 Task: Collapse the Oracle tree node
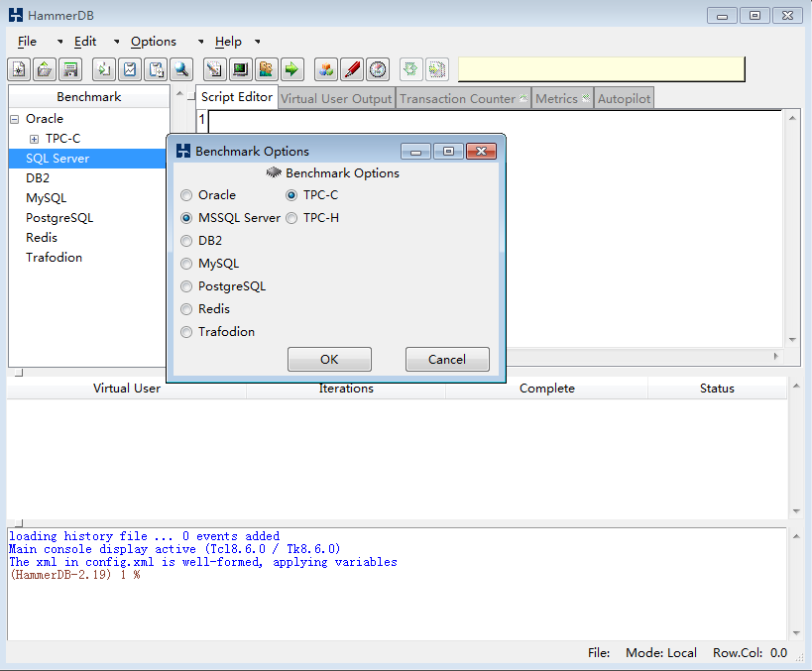click(x=15, y=119)
